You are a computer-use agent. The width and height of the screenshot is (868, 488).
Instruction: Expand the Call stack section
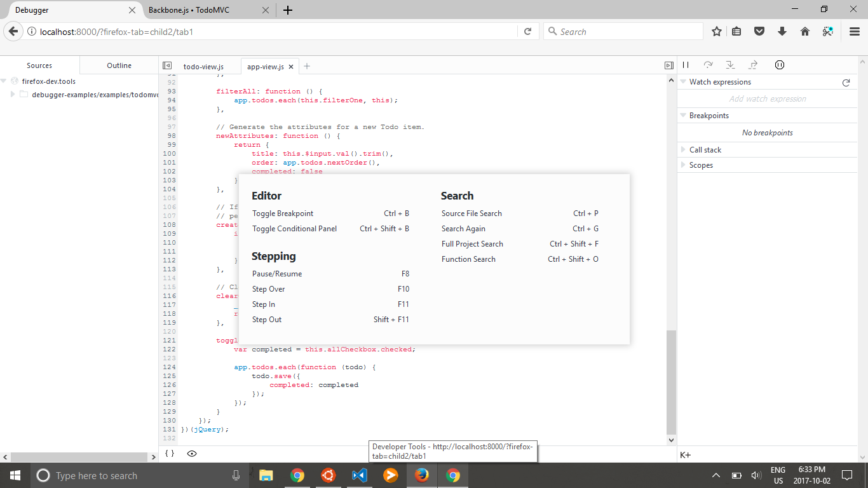(683, 150)
